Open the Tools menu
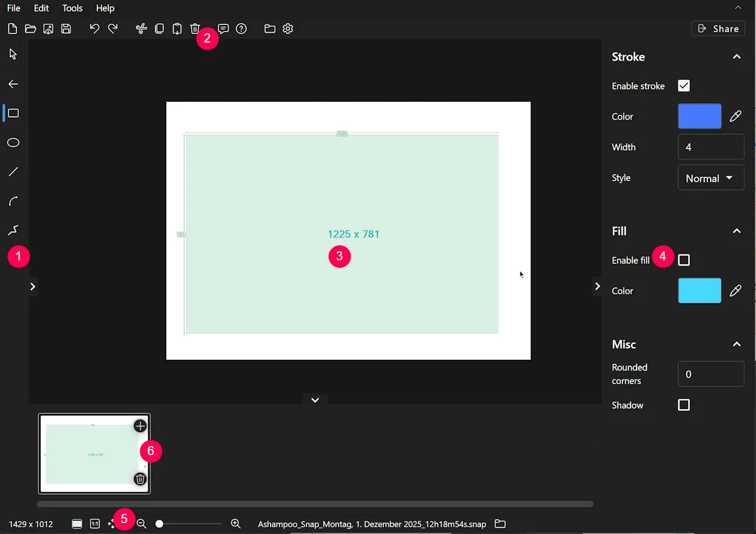Viewport: 756px width, 534px height. pyautogui.click(x=72, y=8)
